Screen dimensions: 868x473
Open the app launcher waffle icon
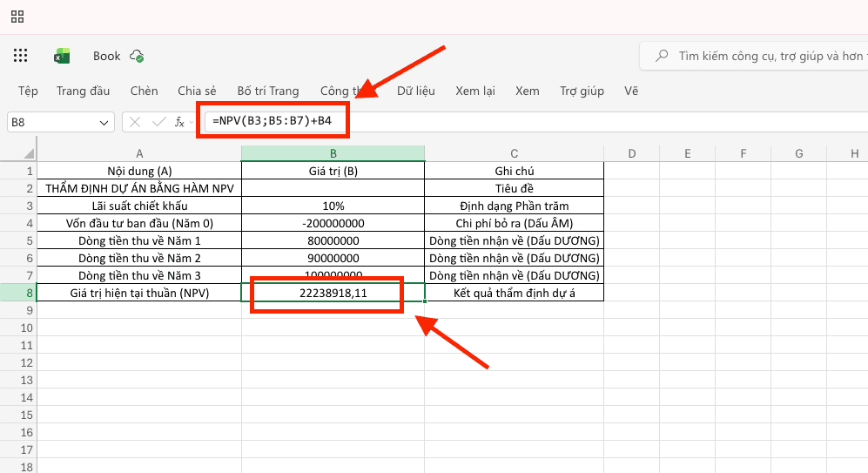click(x=21, y=56)
